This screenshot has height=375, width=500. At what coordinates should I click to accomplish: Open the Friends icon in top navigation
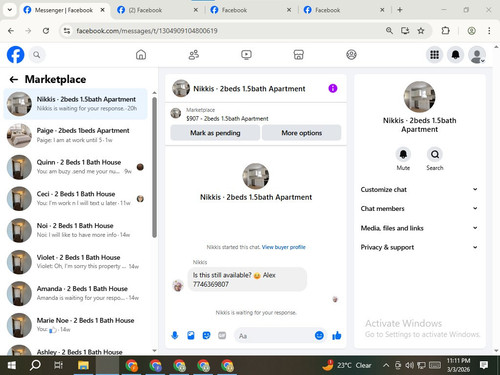[x=194, y=55]
